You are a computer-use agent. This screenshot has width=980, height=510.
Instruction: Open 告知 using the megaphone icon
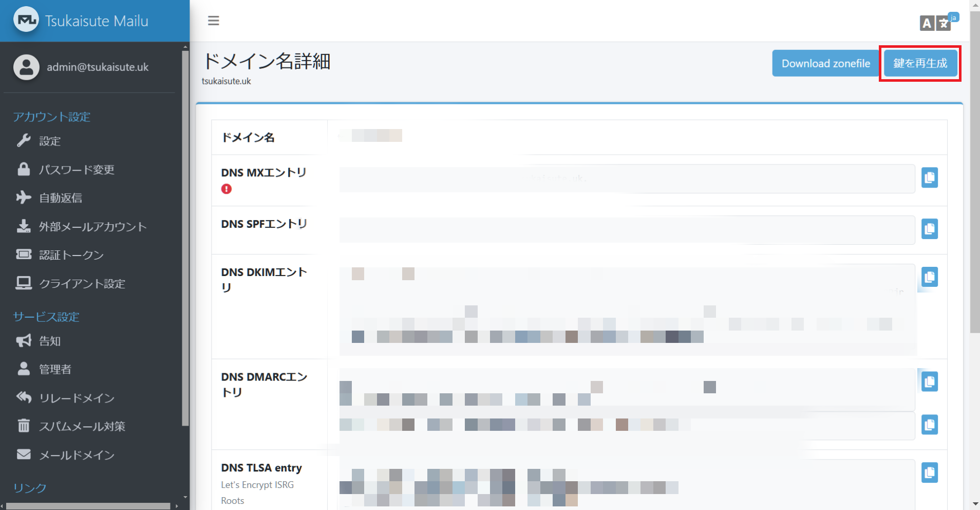(x=24, y=340)
